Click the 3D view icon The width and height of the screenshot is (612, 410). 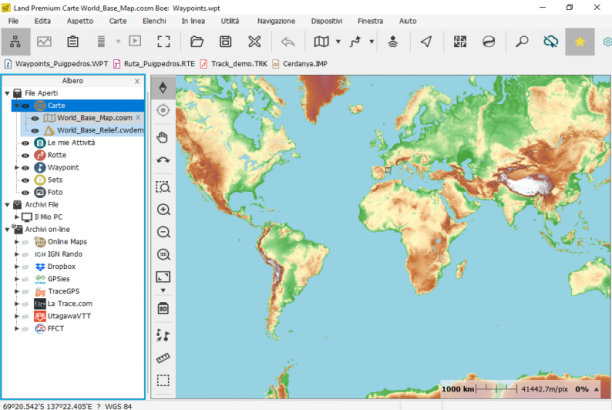163,308
